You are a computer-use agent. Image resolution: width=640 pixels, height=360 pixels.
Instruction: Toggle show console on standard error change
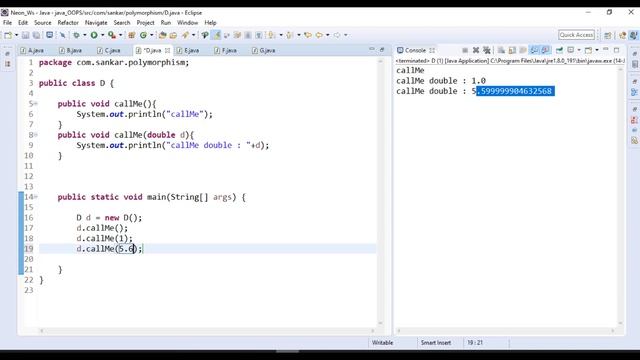[x=545, y=50]
